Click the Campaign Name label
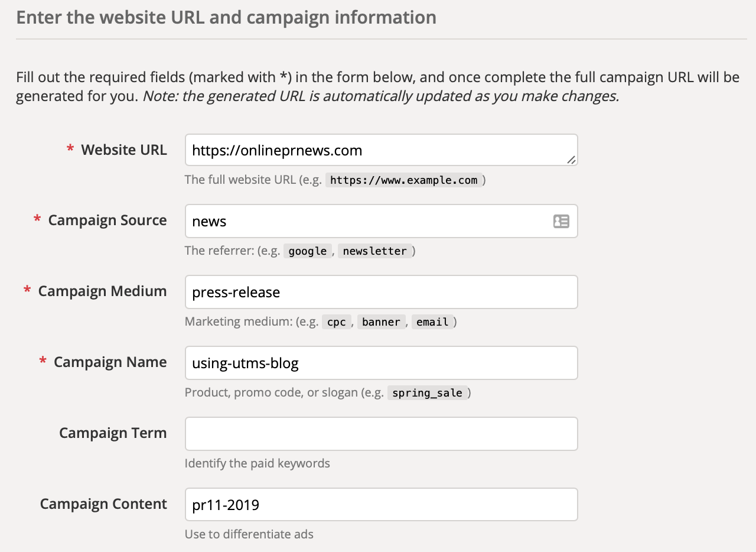The height and width of the screenshot is (552, 756). pyautogui.click(x=110, y=362)
